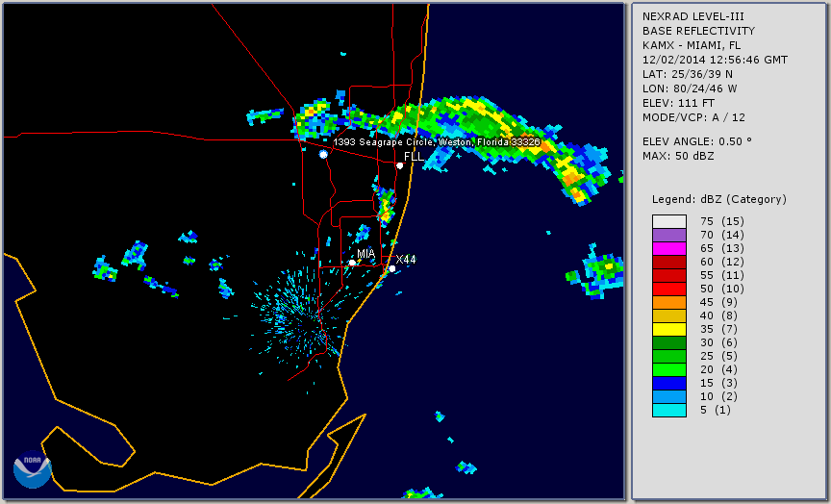Click the NOAA logo icon

tap(33, 469)
